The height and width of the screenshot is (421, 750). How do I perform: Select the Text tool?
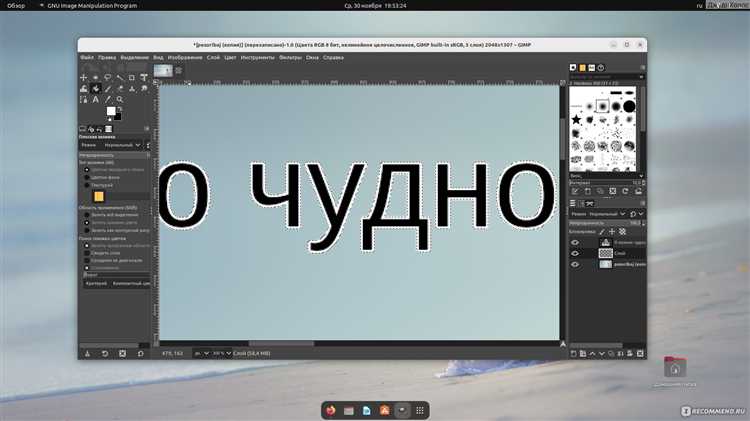[x=96, y=100]
